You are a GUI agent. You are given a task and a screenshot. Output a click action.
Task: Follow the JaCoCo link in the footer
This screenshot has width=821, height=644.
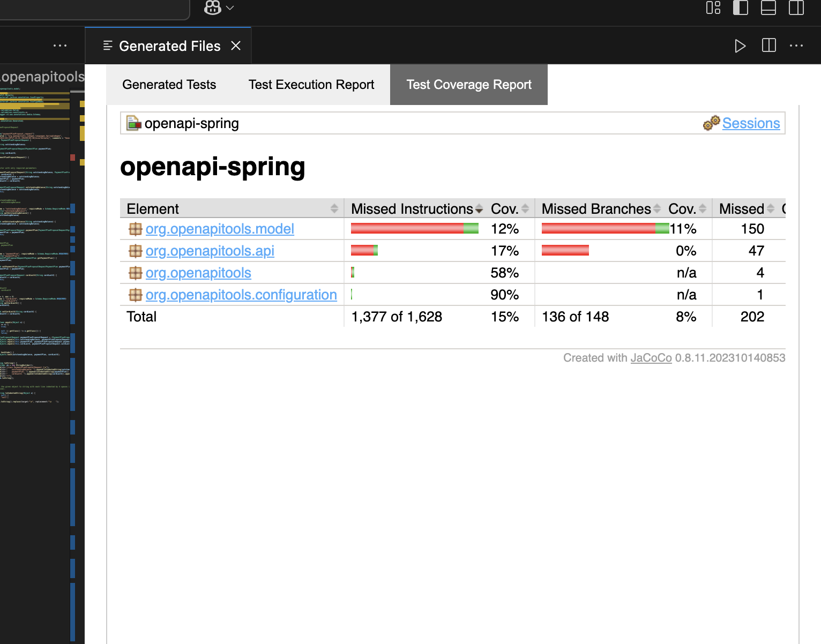[x=651, y=357]
